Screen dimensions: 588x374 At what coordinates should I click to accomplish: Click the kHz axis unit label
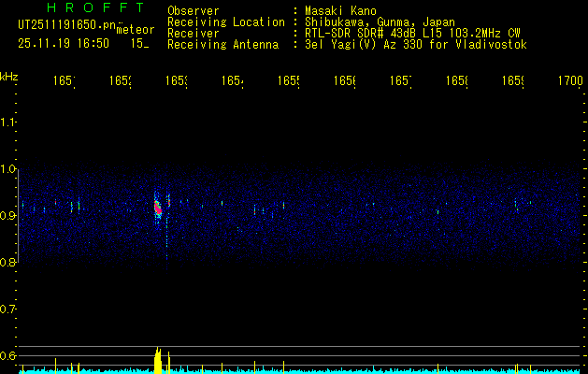(x=9, y=77)
